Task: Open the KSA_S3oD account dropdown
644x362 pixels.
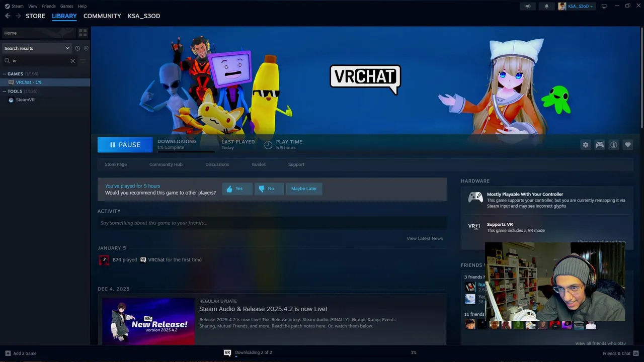Action: click(576, 6)
